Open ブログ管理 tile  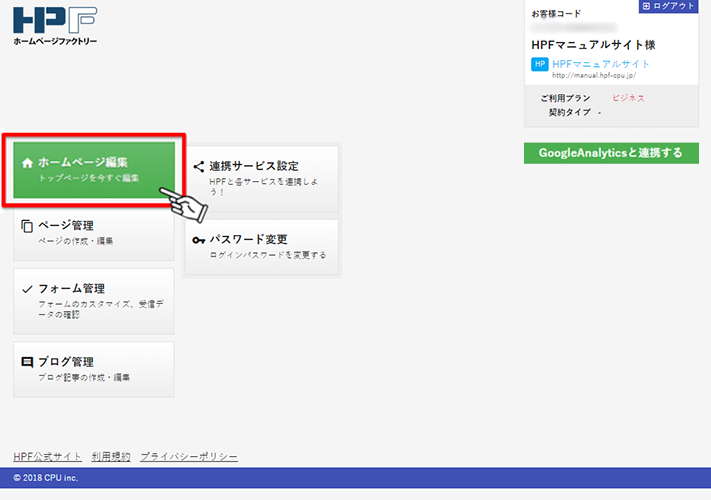[x=94, y=369]
